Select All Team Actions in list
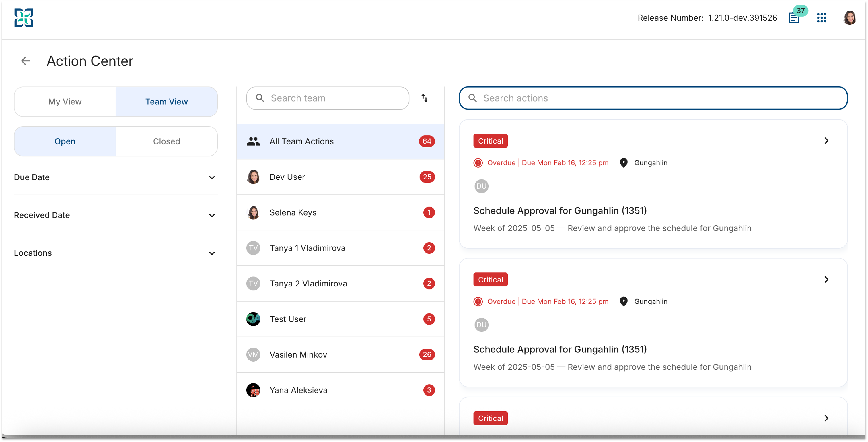This screenshot has height=442, width=868. (x=340, y=141)
